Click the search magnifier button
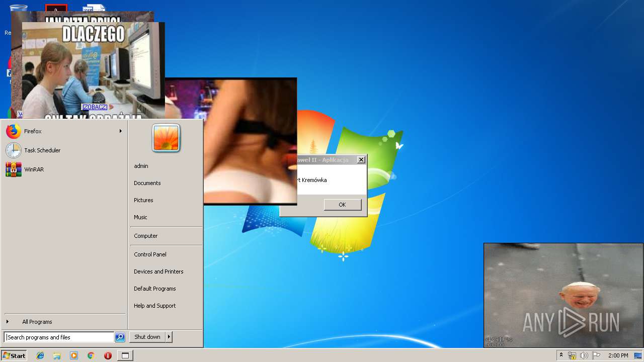644x362 pixels. pos(120,337)
